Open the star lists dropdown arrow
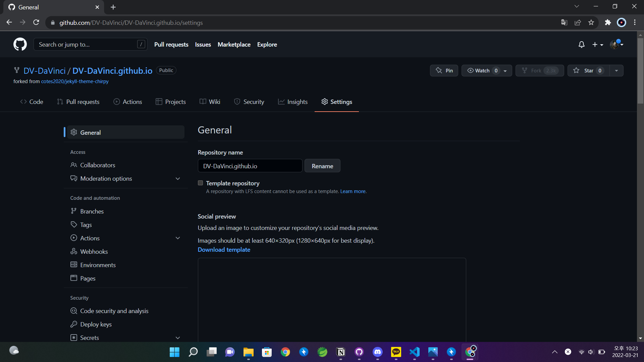This screenshot has height=362, width=644. pyautogui.click(x=616, y=70)
